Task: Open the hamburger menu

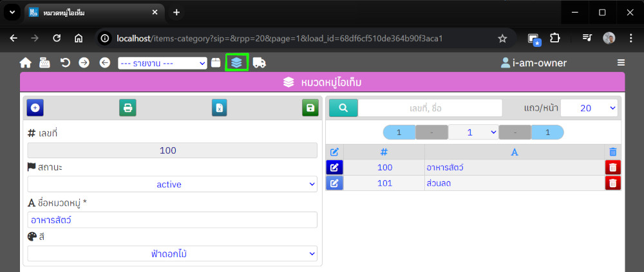Action: tap(621, 62)
